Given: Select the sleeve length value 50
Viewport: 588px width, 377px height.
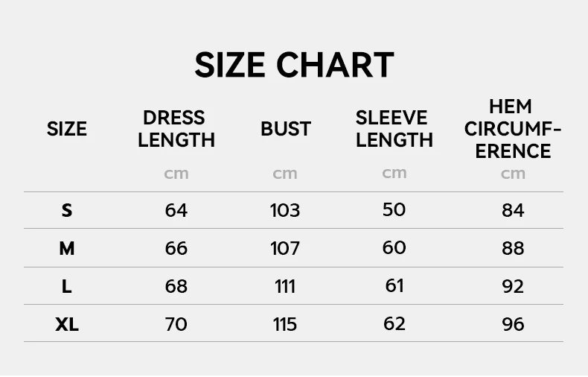Looking at the screenshot, I should point(394,209).
